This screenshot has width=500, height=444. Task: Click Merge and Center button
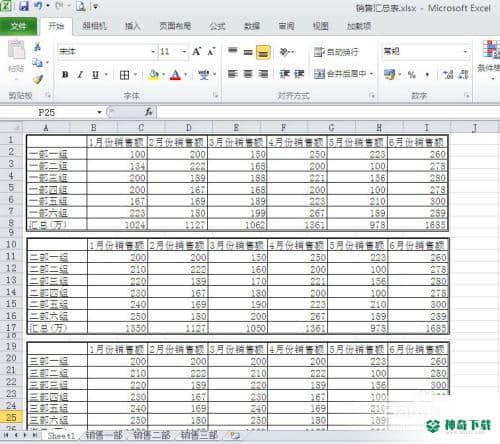(343, 74)
